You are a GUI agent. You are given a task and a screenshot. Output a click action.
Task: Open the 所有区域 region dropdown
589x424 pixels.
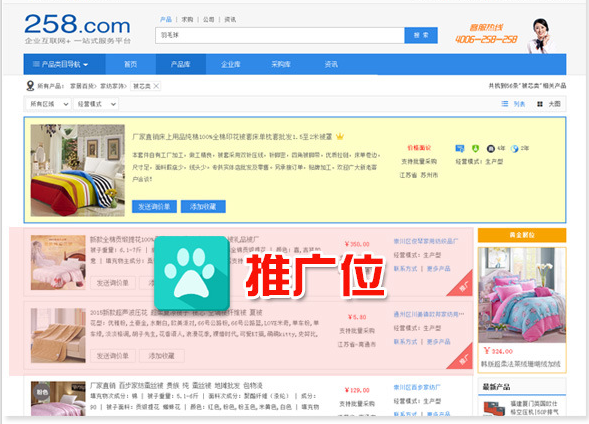pyautogui.click(x=48, y=104)
